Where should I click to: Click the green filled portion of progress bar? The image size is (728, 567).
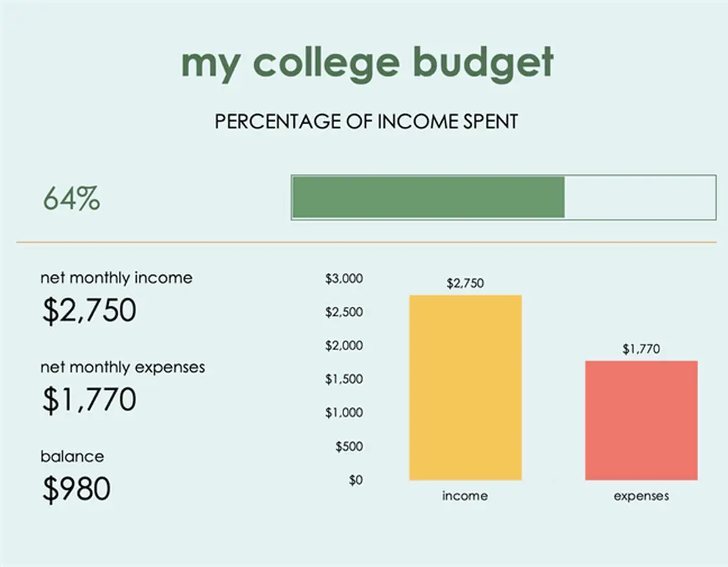tap(428, 197)
